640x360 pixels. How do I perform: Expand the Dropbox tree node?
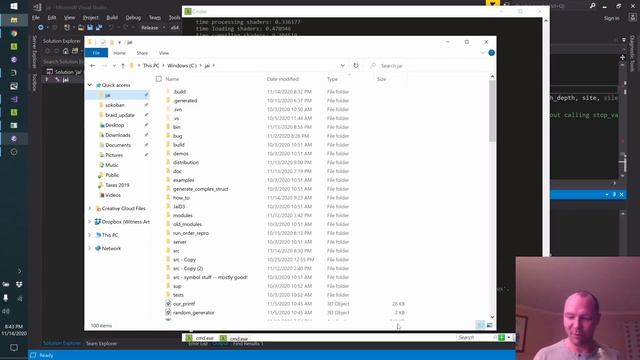point(90,222)
